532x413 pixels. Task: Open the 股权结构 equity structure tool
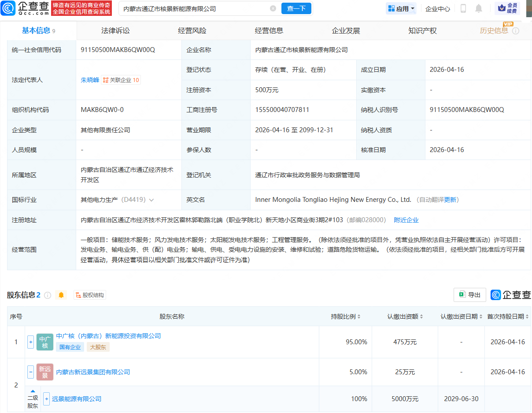(x=89, y=295)
